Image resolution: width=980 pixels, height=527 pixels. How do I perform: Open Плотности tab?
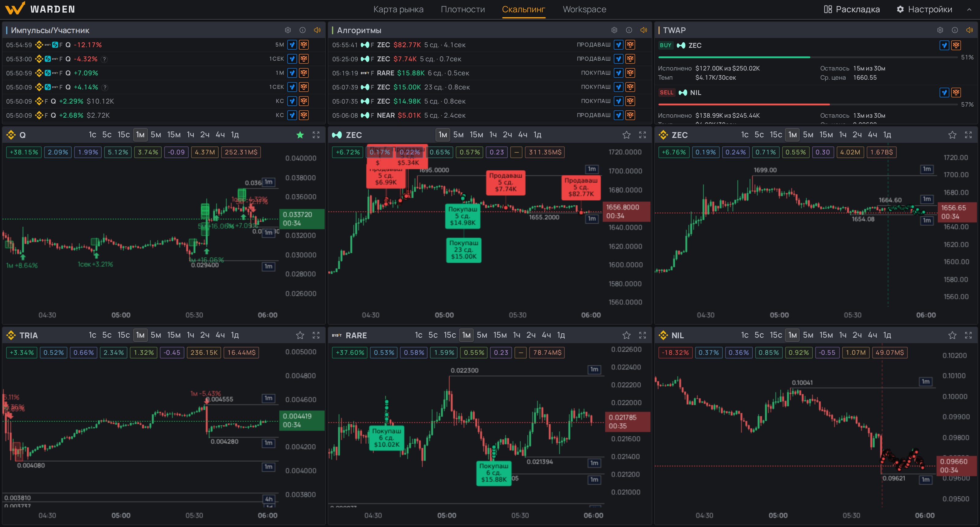point(463,9)
